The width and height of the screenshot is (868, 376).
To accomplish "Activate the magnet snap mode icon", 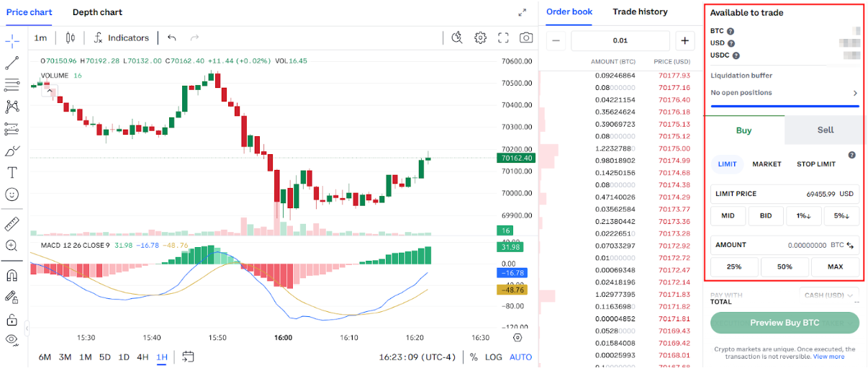I will point(12,275).
